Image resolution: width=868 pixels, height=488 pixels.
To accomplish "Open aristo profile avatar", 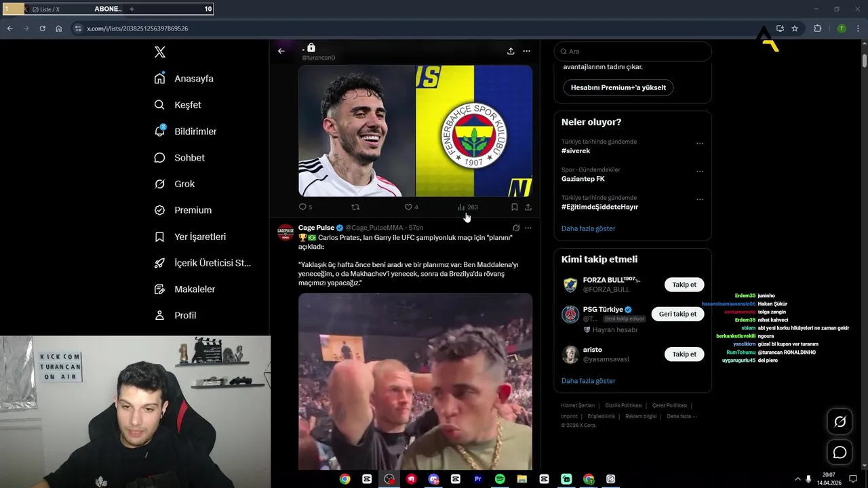I will (x=570, y=354).
